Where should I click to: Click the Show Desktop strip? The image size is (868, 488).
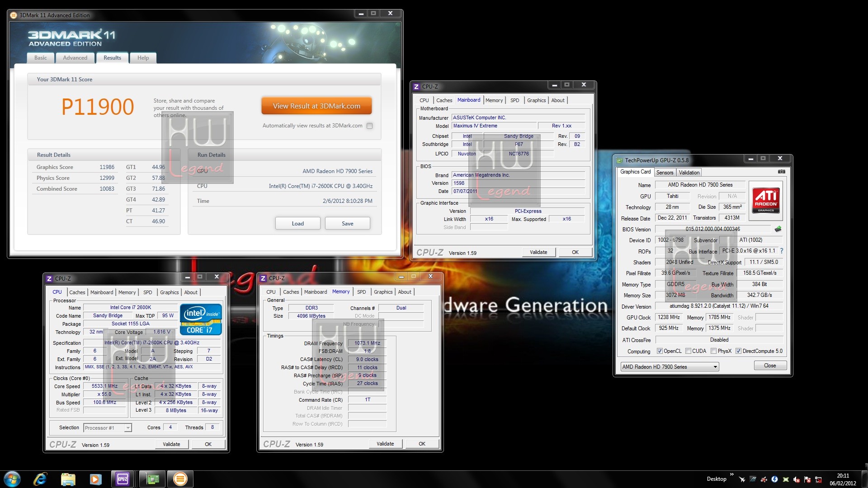click(865, 479)
